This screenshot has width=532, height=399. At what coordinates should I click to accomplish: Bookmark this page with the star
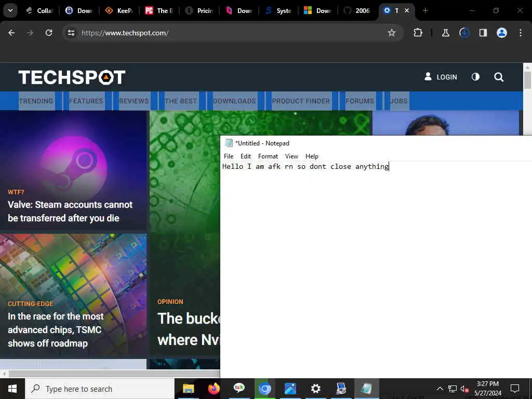tap(392, 33)
